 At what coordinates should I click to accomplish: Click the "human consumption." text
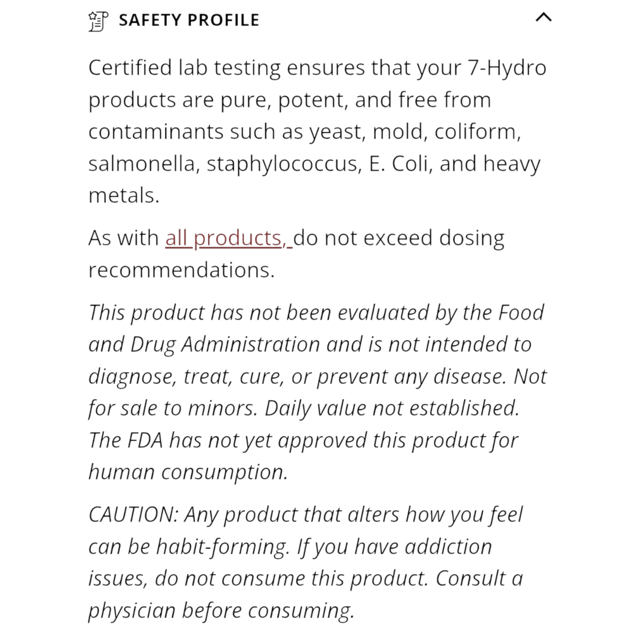point(188,472)
